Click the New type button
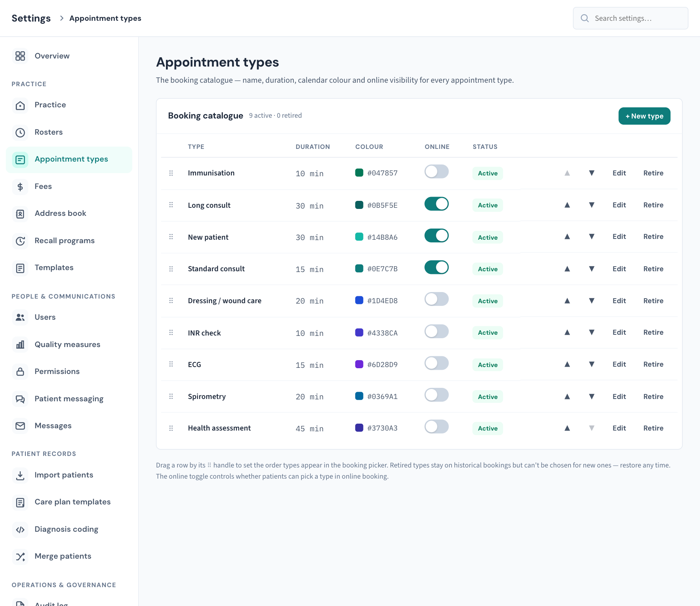Image resolution: width=700 pixels, height=606 pixels. click(644, 116)
